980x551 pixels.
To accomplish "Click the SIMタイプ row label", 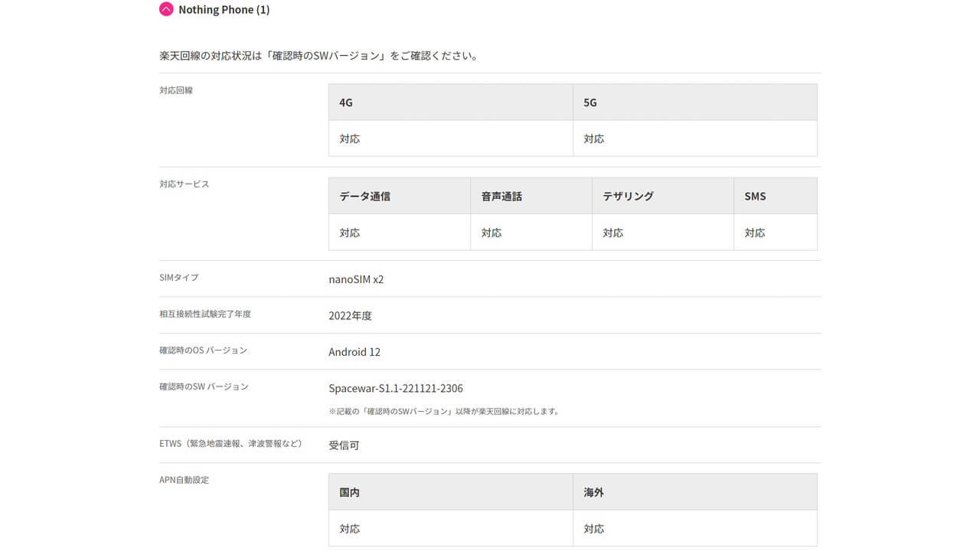I will click(178, 278).
